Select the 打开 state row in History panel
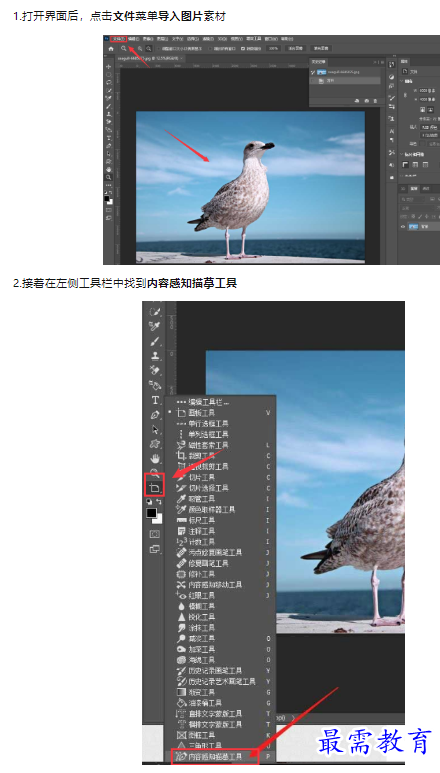 [345, 81]
